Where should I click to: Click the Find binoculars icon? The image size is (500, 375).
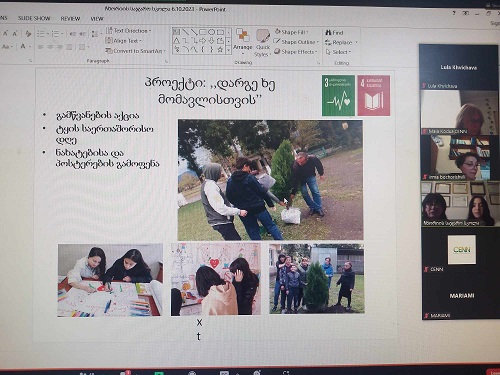pyautogui.click(x=328, y=32)
